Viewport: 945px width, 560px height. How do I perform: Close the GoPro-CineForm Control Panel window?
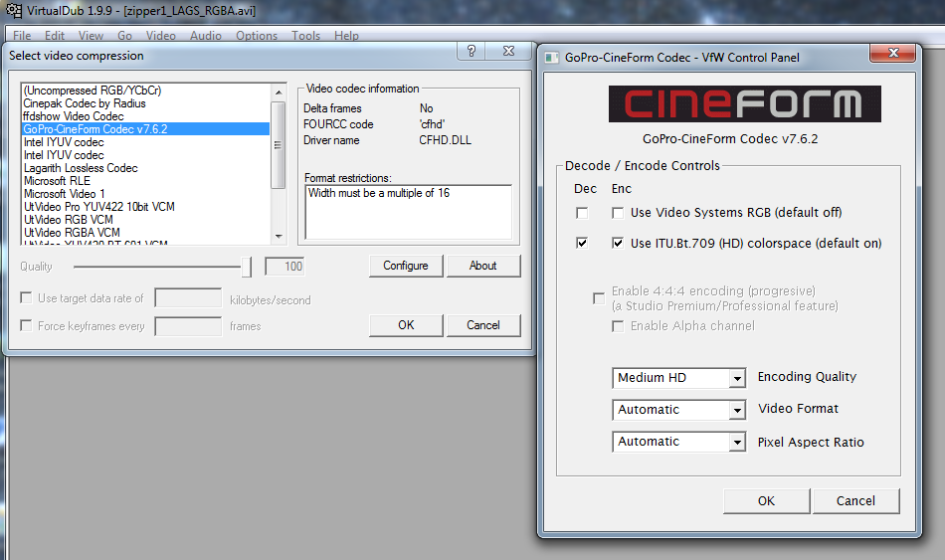click(x=893, y=53)
